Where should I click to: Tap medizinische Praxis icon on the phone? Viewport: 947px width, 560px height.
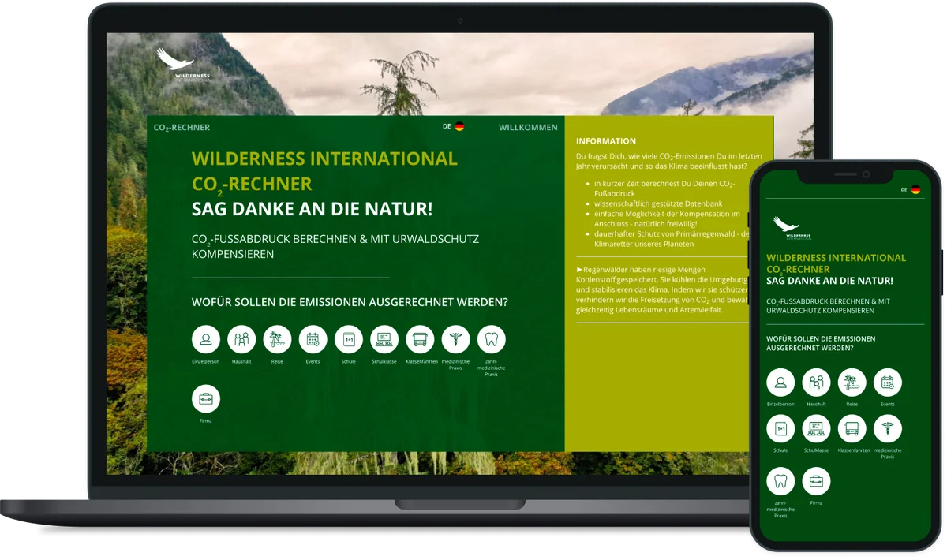point(888,429)
